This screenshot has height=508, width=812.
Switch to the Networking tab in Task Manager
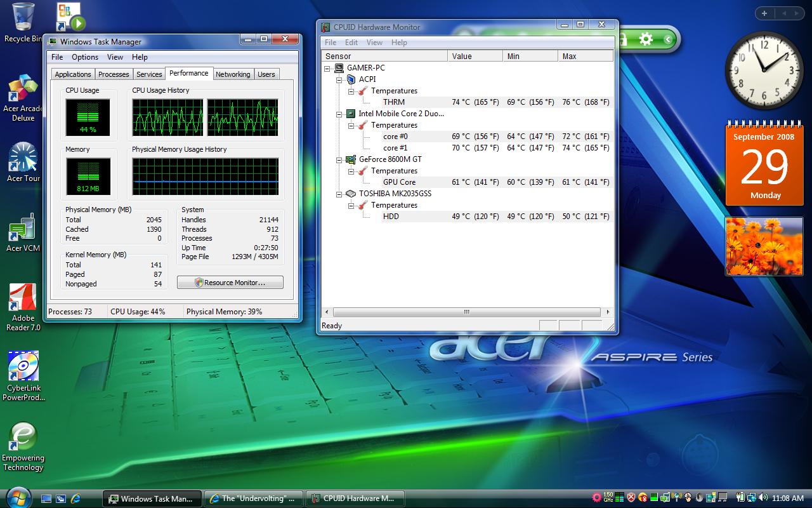click(x=233, y=74)
